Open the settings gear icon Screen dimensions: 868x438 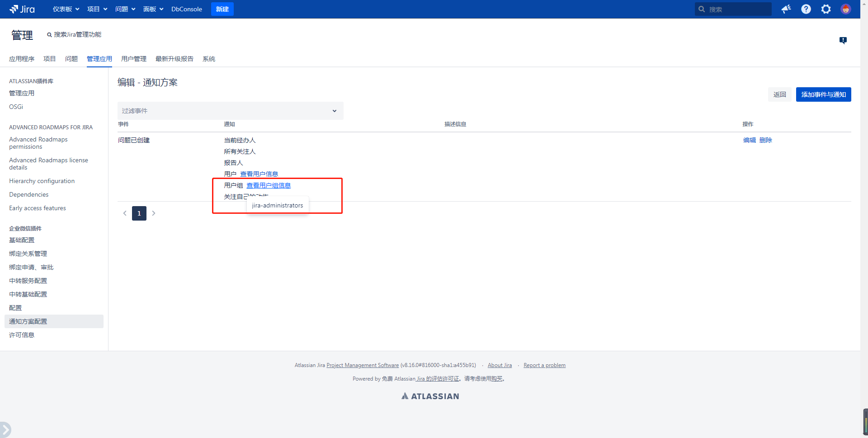826,9
